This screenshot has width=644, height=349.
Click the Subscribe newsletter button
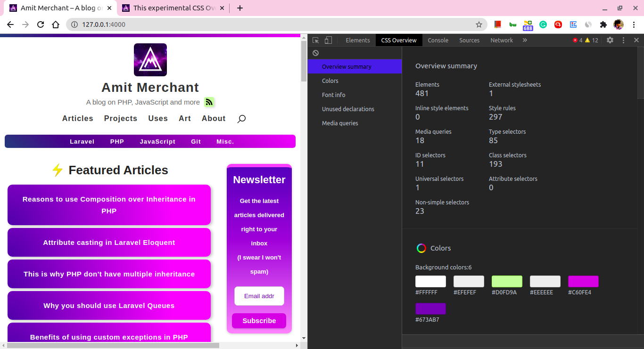point(259,321)
